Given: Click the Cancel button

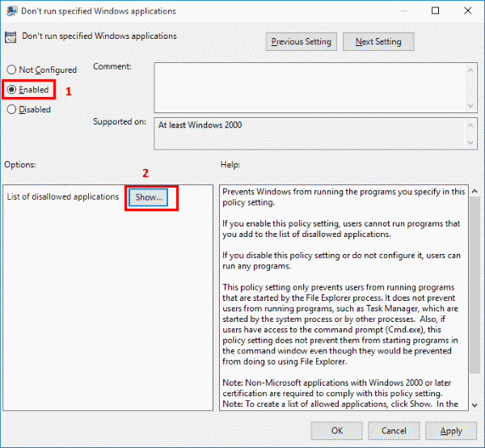Looking at the screenshot, I should coord(394,431).
